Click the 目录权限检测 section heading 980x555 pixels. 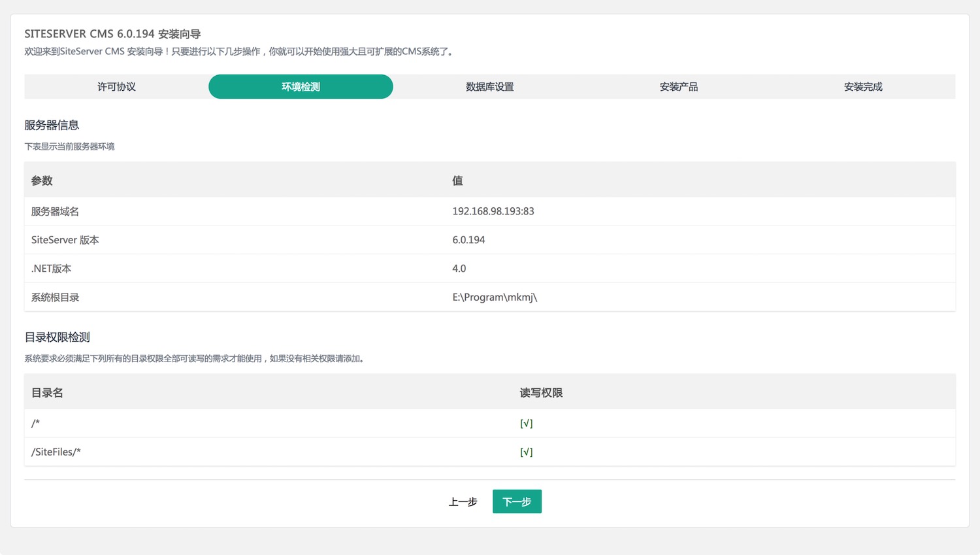57,337
